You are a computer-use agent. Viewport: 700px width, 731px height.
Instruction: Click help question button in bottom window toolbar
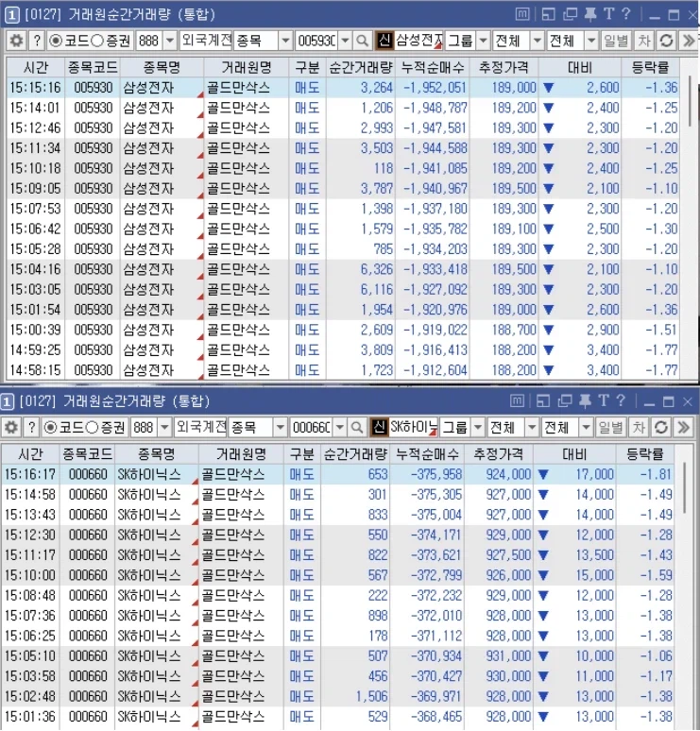coord(32,427)
